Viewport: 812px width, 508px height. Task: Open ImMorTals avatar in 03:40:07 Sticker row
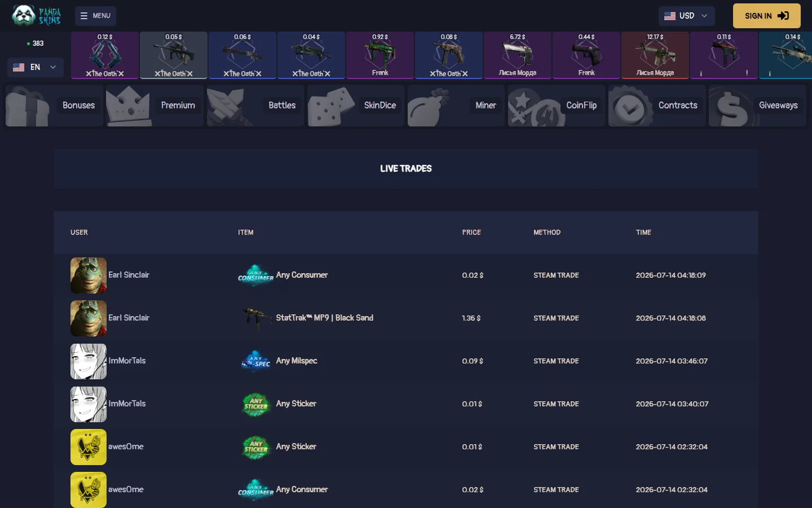(89, 404)
